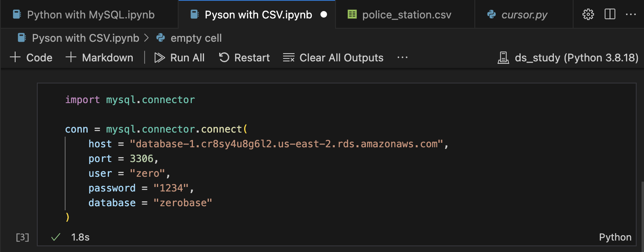The image size is (644, 252).
Task: Open the notebook settings gear icon
Action: (x=588, y=14)
